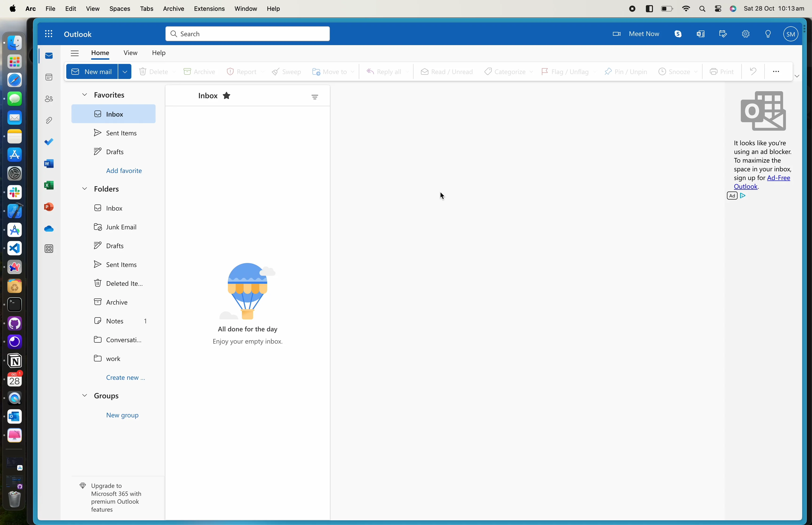812x525 pixels.
Task: Open People contacts in the left rail
Action: (49, 99)
